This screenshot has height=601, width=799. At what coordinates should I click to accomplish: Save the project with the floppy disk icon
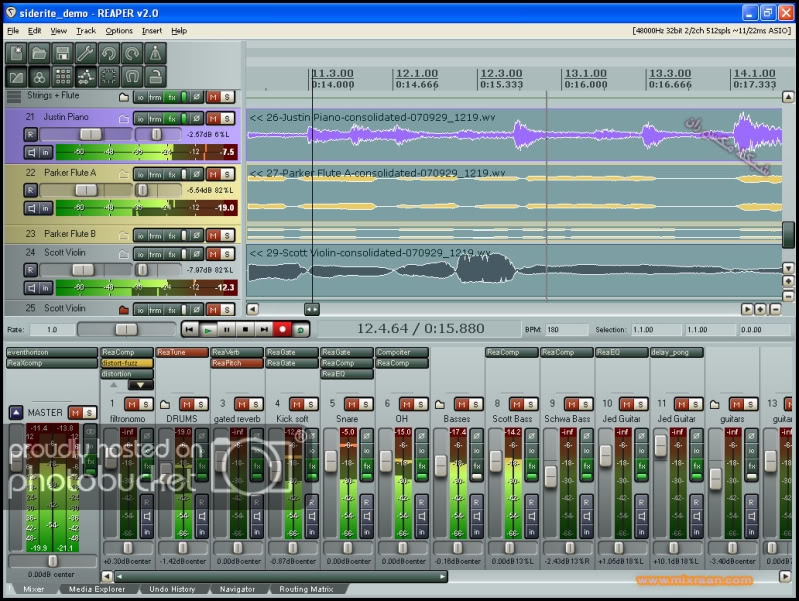(x=63, y=54)
